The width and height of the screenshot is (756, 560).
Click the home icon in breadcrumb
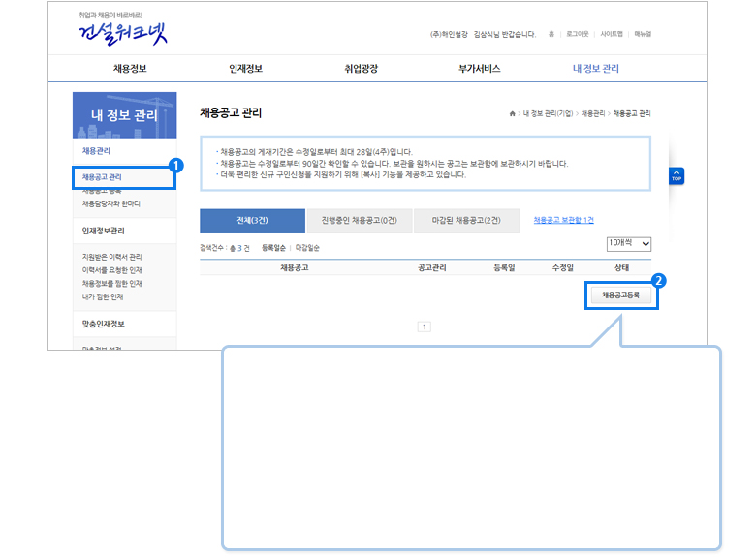[513, 113]
